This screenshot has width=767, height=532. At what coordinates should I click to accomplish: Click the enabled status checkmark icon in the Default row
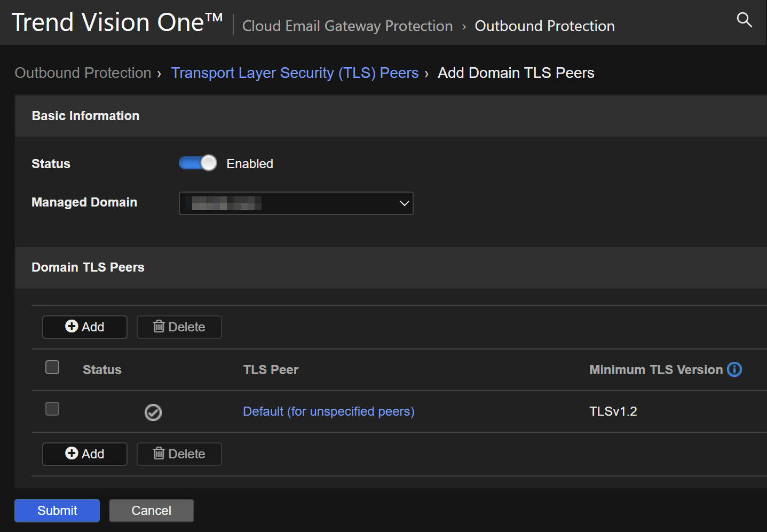pyautogui.click(x=153, y=412)
